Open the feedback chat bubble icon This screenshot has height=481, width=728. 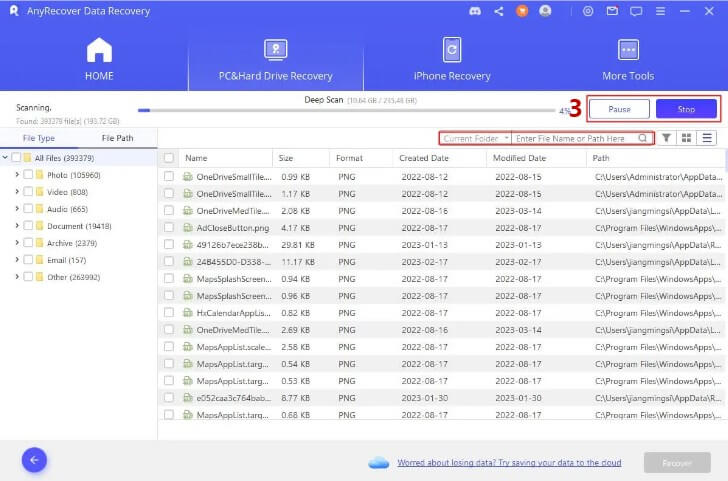(x=637, y=11)
